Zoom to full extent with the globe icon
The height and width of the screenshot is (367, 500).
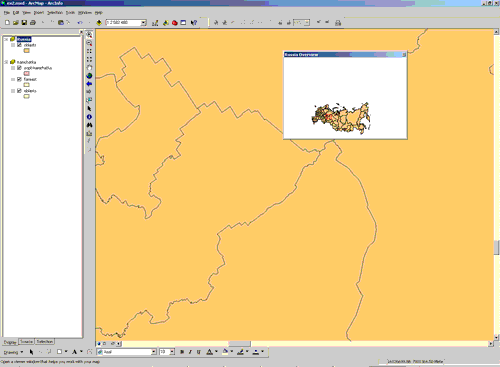(89, 76)
